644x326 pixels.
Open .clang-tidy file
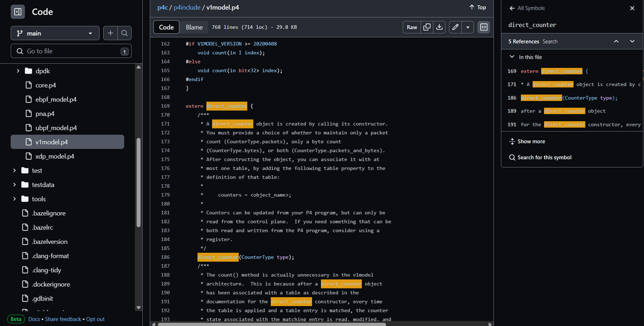pos(46,270)
